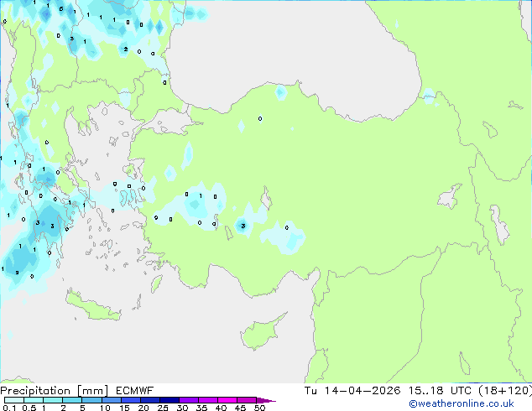532x411 pixels.
Task: Click the above-50 mm arrow tip of legend
Action: [x=266, y=400]
